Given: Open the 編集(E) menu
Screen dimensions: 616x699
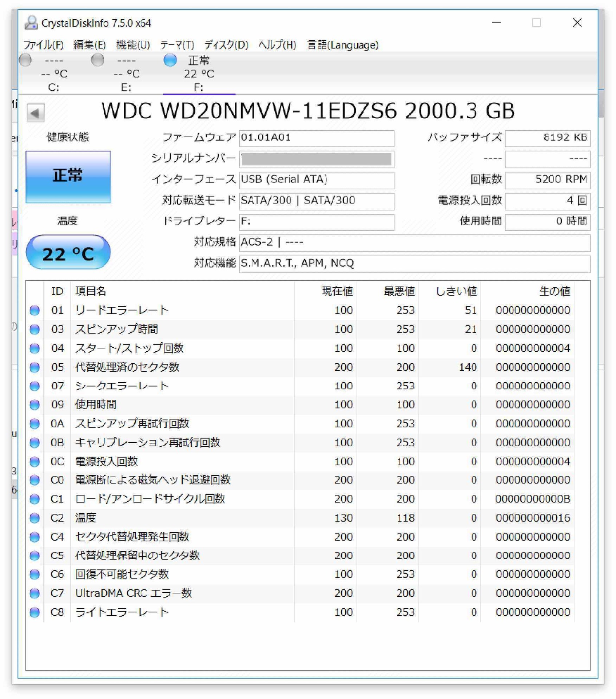Looking at the screenshot, I should 90,45.
